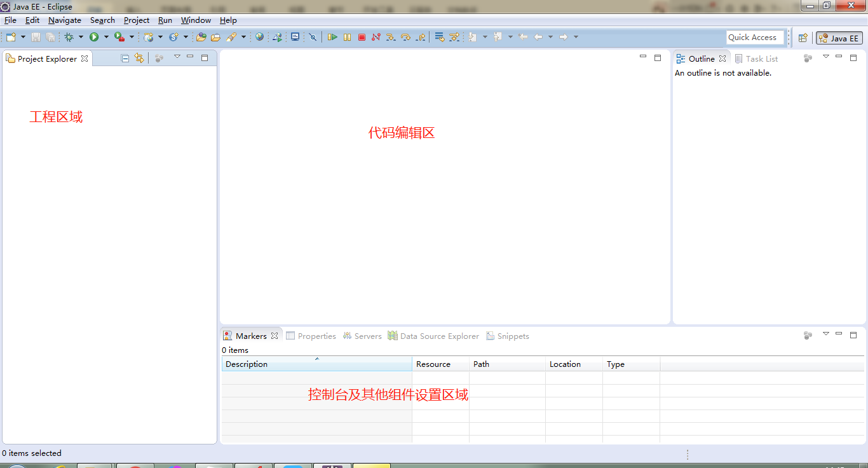Click the Previous Annotation icon

click(498, 37)
